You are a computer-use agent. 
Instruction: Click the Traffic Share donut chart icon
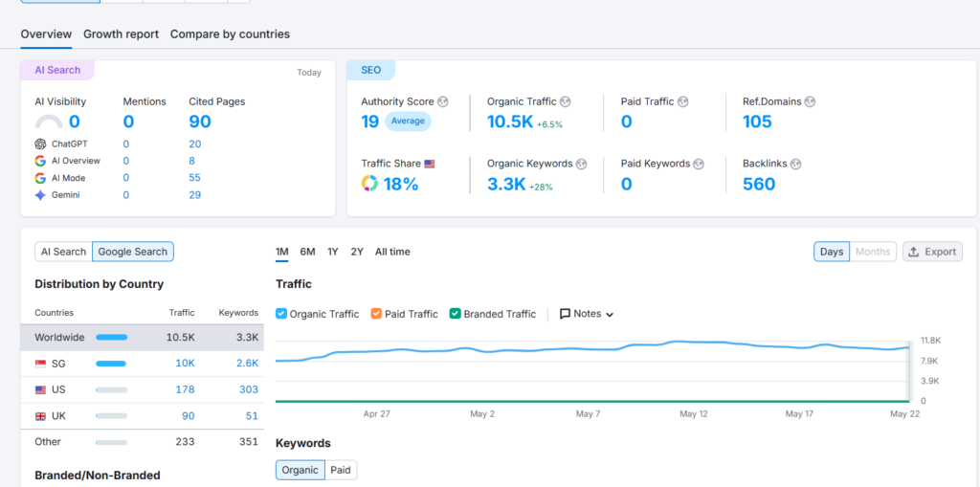tap(370, 184)
